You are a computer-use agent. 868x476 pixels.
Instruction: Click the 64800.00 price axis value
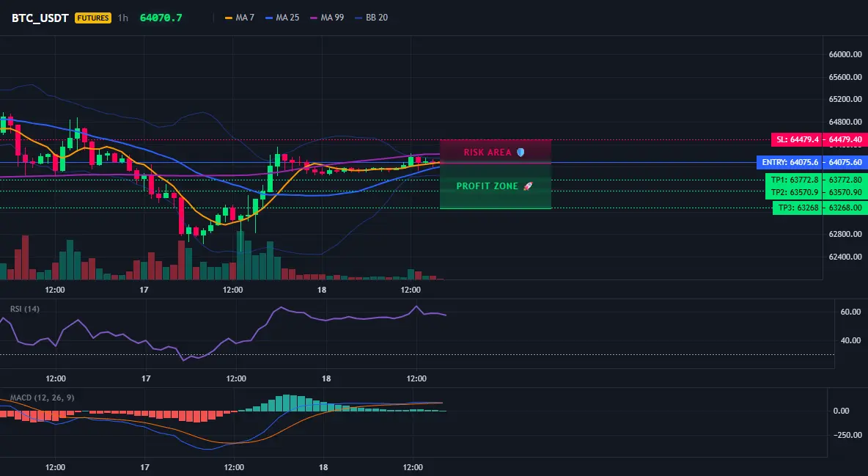click(845, 122)
